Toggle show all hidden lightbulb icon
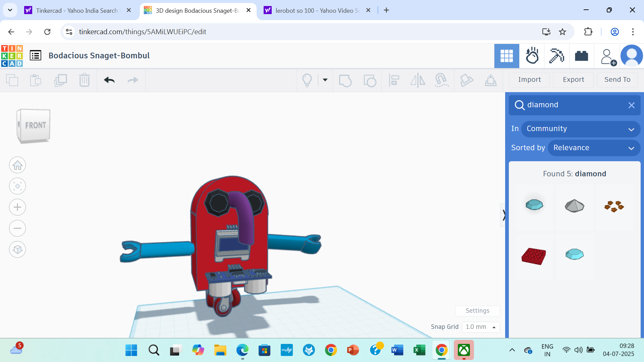Viewport: 644px width, 362px height. point(307,80)
